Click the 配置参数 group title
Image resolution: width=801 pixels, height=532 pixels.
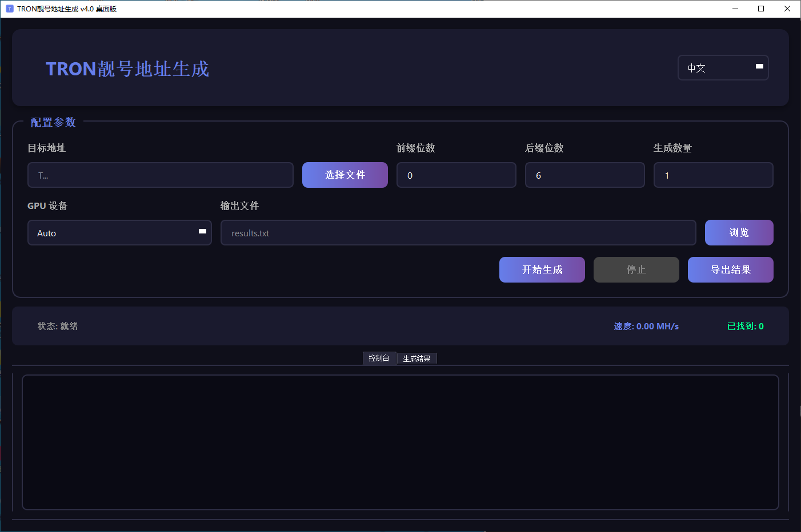[53, 122]
